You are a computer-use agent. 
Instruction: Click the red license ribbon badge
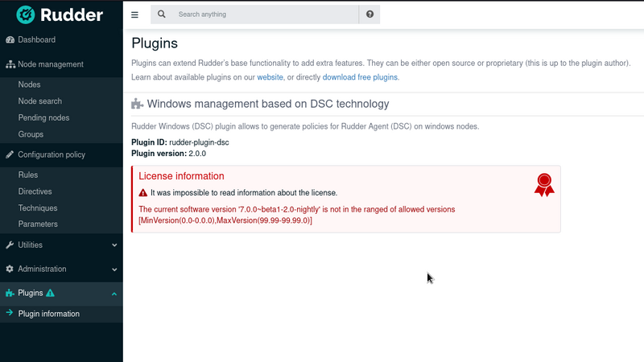544,185
